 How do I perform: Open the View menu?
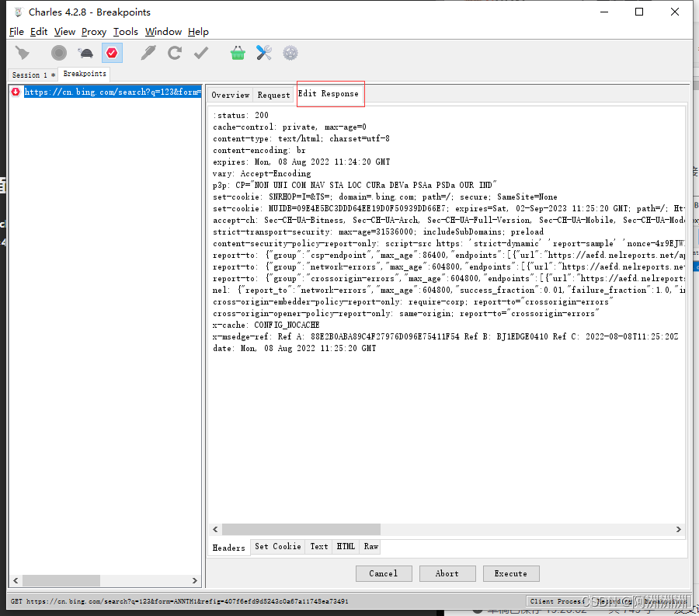[x=64, y=32]
